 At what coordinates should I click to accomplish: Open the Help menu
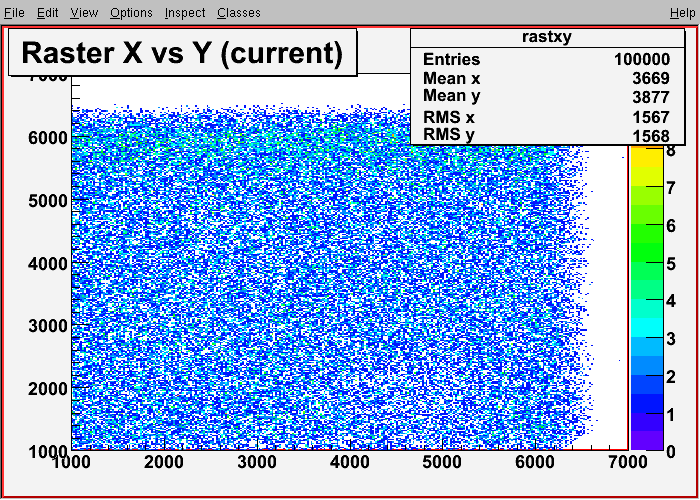(x=682, y=13)
